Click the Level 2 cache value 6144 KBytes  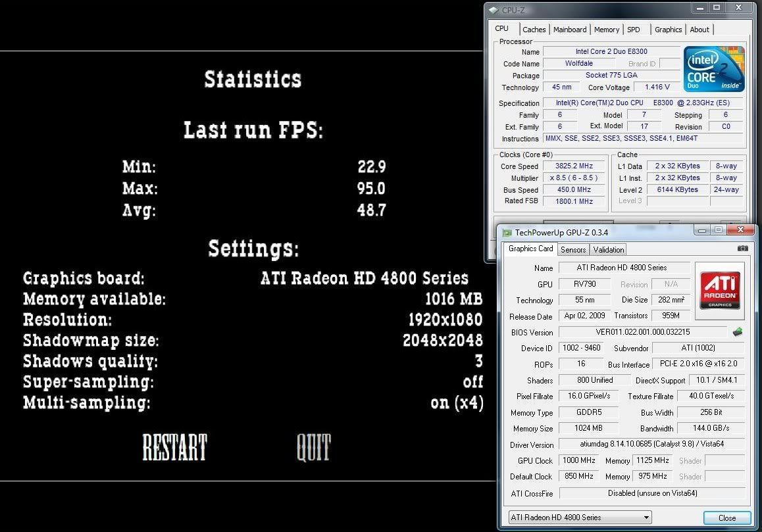point(677,189)
